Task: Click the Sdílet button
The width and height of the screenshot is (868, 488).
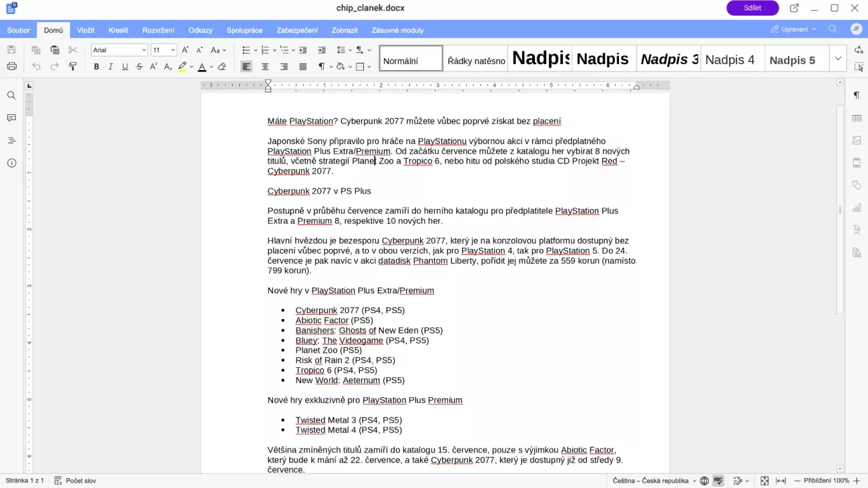Action: (x=752, y=8)
